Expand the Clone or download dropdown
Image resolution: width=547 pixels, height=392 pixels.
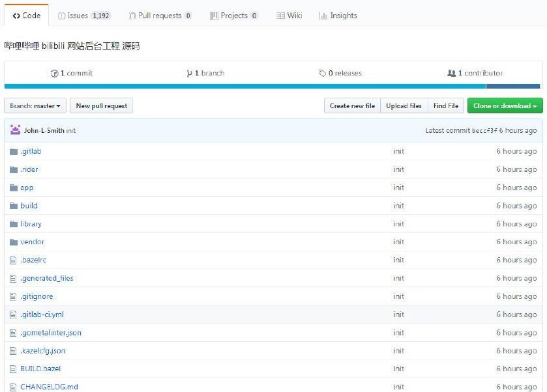pyautogui.click(x=505, y=105)
